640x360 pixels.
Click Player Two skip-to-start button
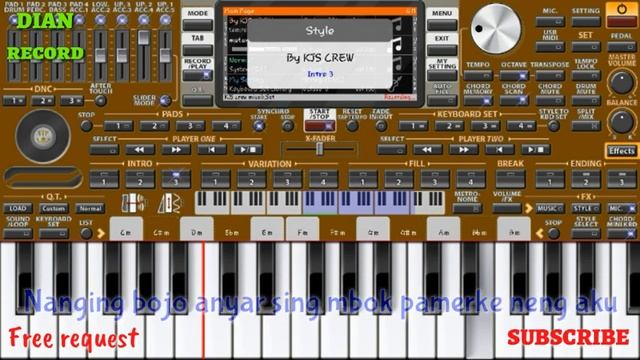499,150
